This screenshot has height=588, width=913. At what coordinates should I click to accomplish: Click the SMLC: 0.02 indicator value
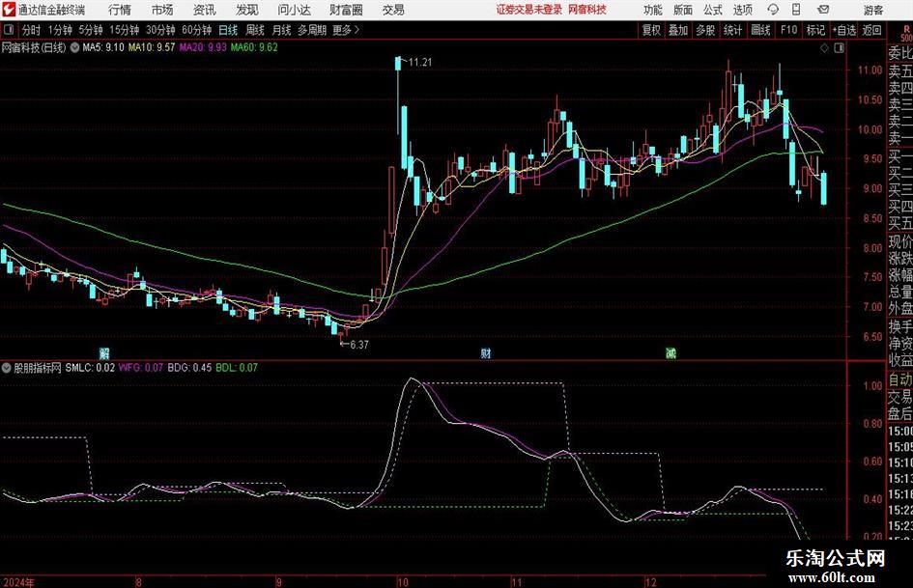[90, 368]
